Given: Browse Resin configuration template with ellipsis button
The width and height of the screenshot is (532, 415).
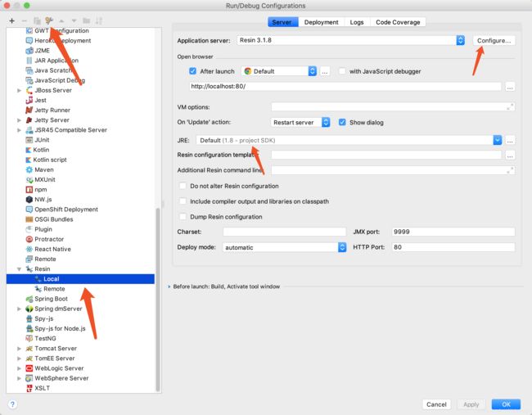Looking at the screenshot, I should pyautogui.click(x=510, y=156).
